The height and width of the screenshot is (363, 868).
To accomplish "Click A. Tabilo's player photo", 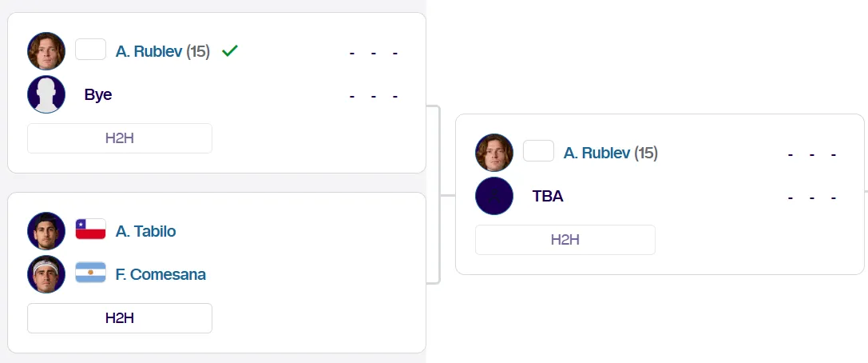I will [x=46, y=231].
